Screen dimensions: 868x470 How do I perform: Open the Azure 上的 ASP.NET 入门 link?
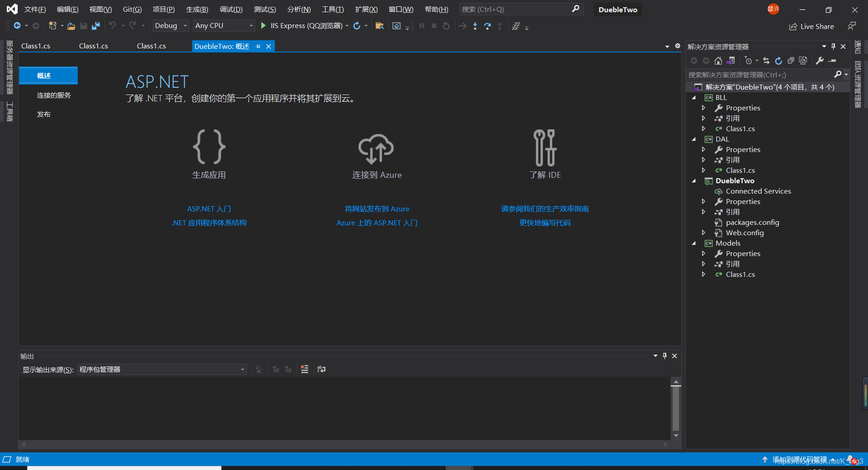(377, 223)
